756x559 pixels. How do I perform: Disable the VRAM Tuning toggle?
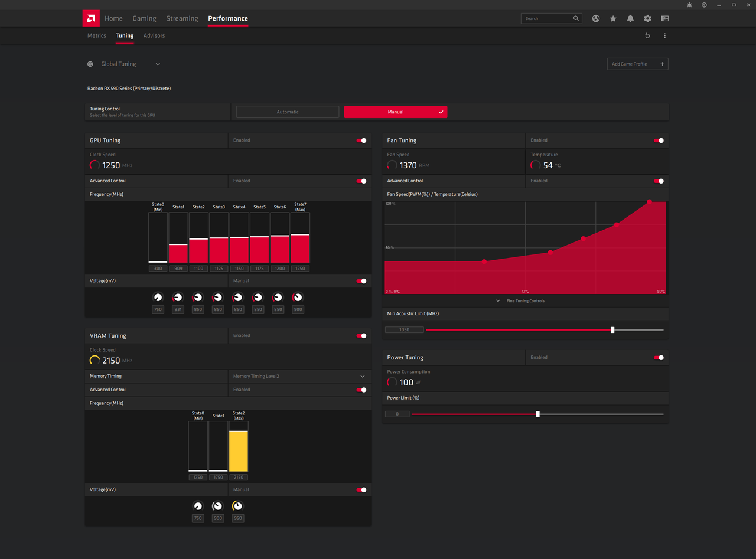tap(361, 336)
